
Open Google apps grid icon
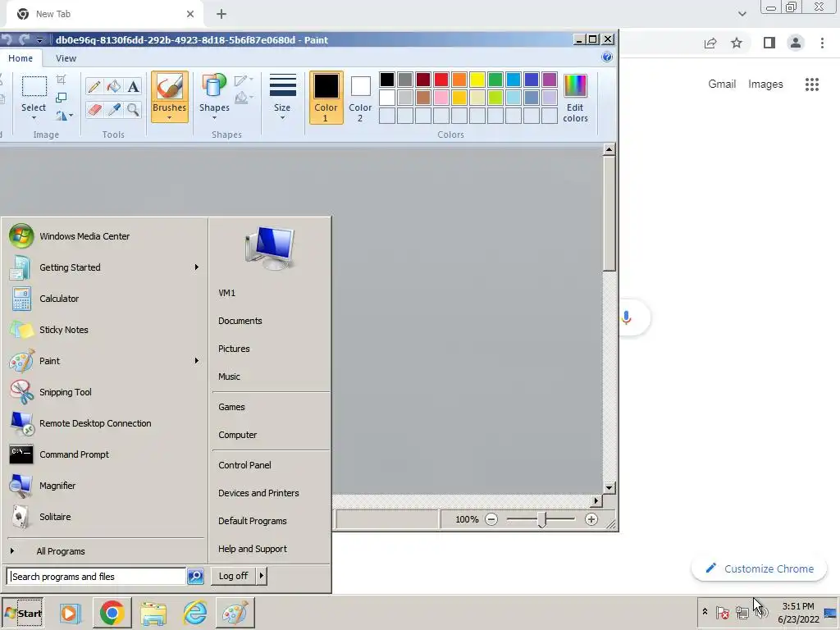point(811,84)
